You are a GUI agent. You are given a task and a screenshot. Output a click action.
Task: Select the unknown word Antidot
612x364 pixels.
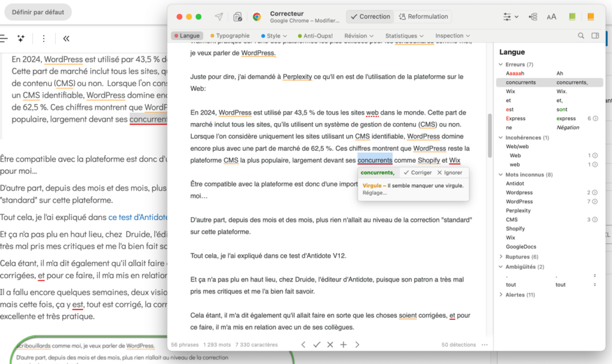[515, 183]
